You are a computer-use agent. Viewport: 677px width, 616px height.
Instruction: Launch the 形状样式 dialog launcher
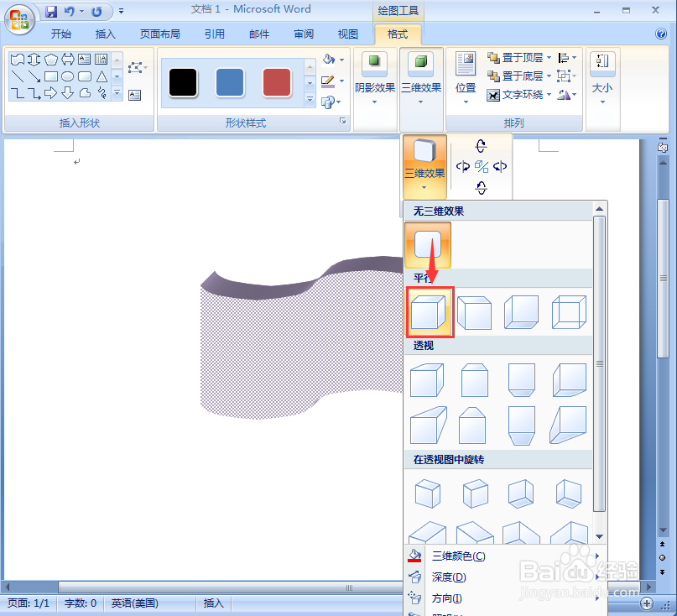click(343, 122)
